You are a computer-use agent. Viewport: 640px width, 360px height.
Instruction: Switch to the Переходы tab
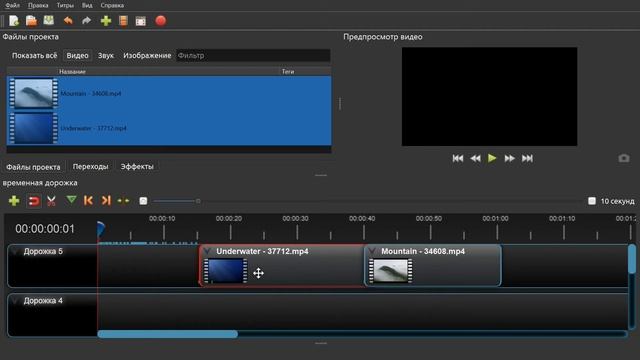(x=90, y=167)
